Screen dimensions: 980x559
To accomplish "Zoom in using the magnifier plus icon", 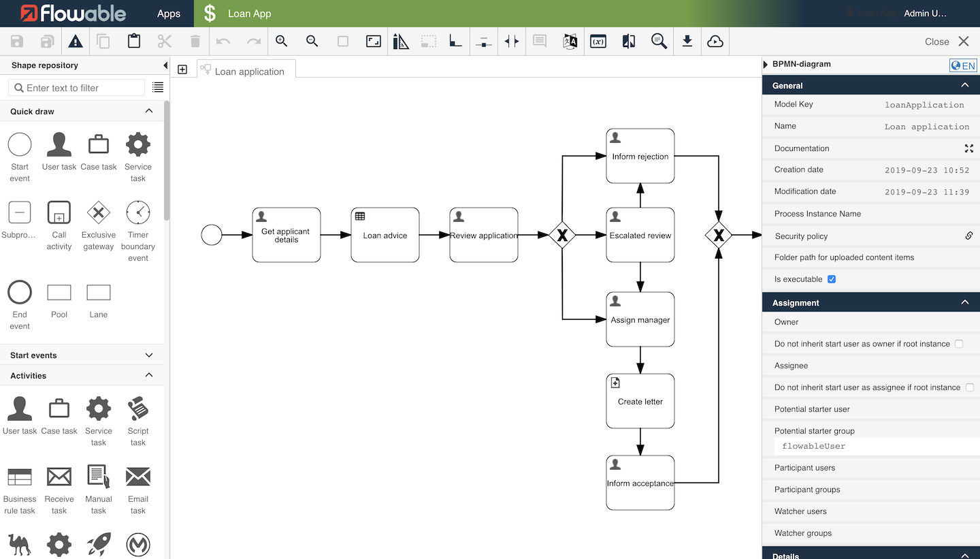I will click(x=281, y=41).
